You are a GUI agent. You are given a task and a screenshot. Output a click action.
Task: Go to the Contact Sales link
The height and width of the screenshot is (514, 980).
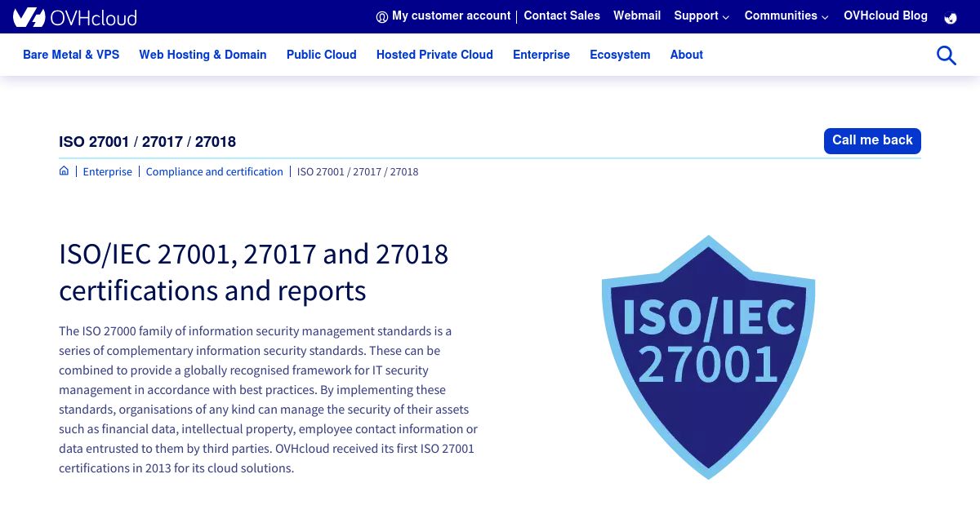[x=562, y=16]
